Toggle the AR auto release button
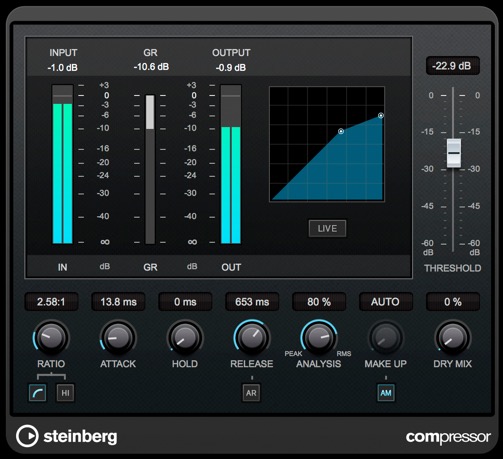503x459 pixels. coord(251,393)
